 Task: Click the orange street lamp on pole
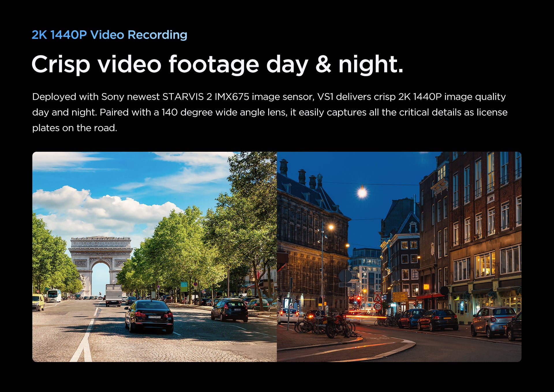tap(331, 227)
